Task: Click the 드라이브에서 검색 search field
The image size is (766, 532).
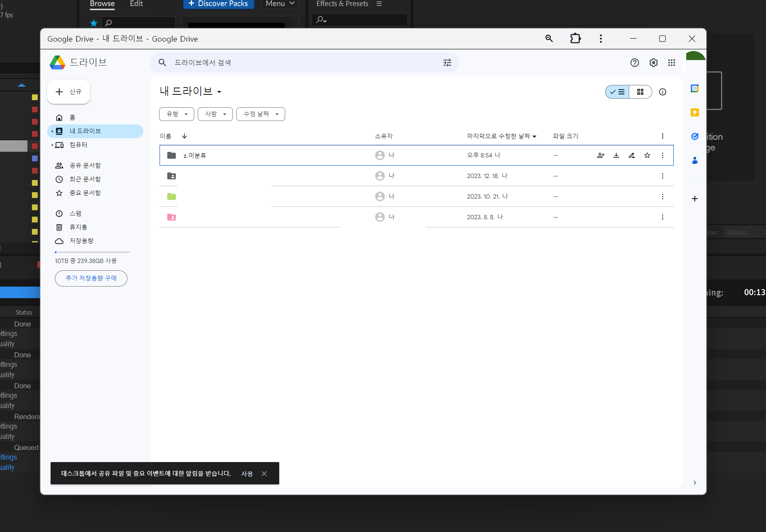Action: coord(305,63)
